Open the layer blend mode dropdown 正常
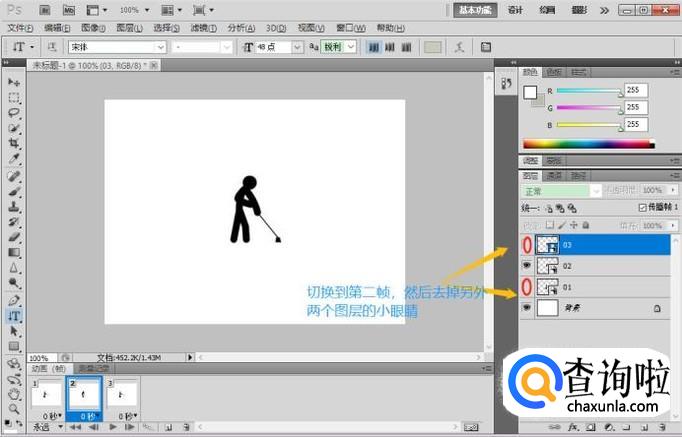This screenshot has height=437, width=682. (561, 190)
